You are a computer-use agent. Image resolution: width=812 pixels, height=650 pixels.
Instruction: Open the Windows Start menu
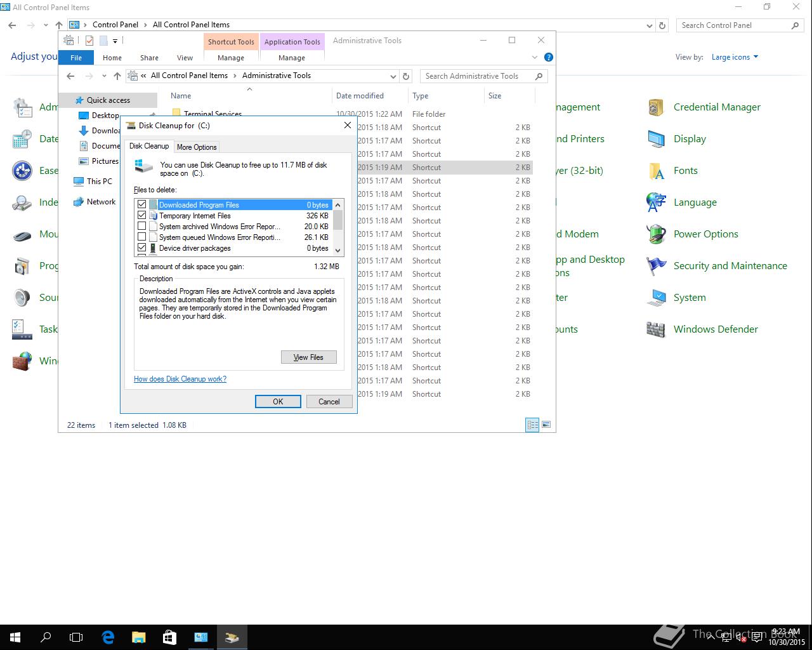click(x=15, y=637)
